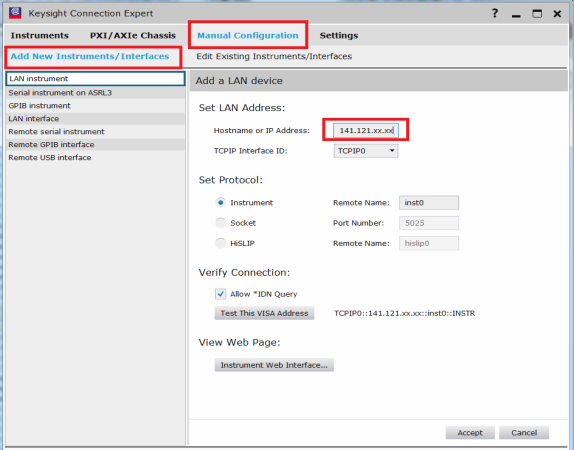Open Edit Existing Instruments/Interfaces sub-tab
574x450 pixels.
pos(274,56)
